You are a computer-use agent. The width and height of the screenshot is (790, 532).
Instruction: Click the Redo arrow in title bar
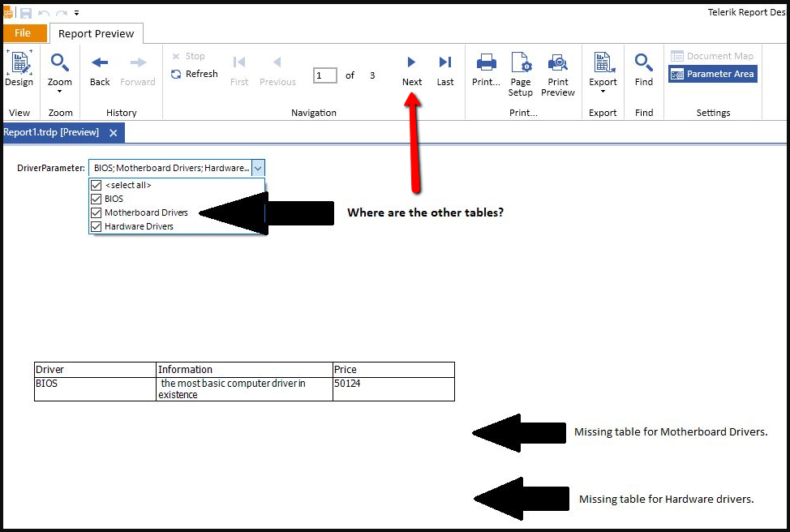(x=62, y=13)
